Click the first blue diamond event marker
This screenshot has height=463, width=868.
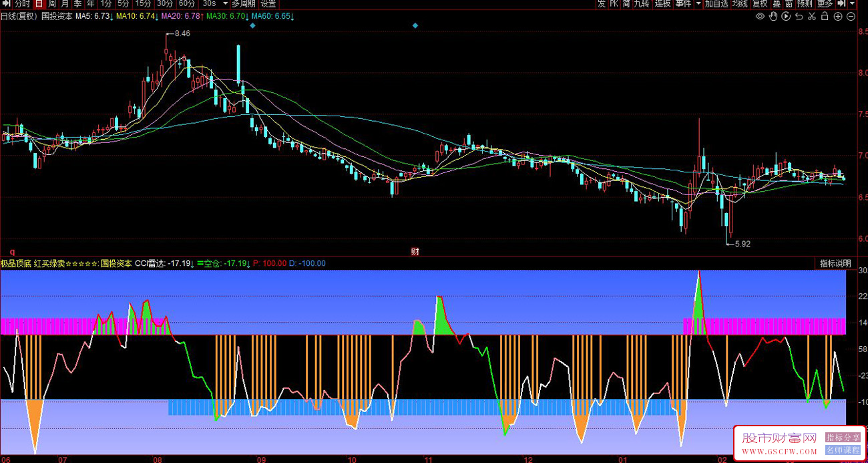click(252, 26)
